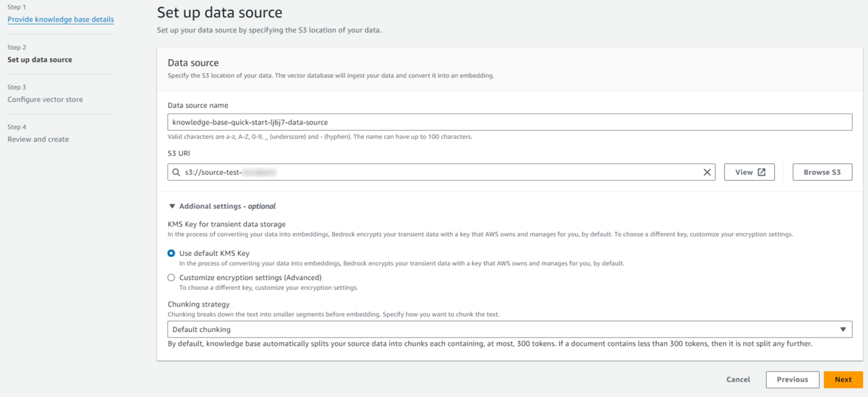
Task: Click the search magnifier icon in S3 URI
Action: point(176,173)
